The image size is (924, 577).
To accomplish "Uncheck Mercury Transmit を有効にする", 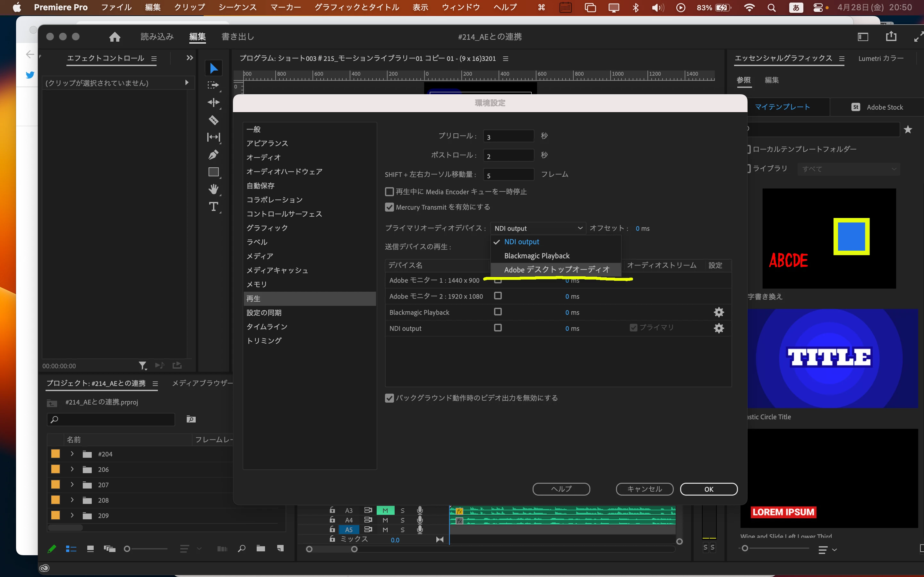I will [x=389, y=207].
